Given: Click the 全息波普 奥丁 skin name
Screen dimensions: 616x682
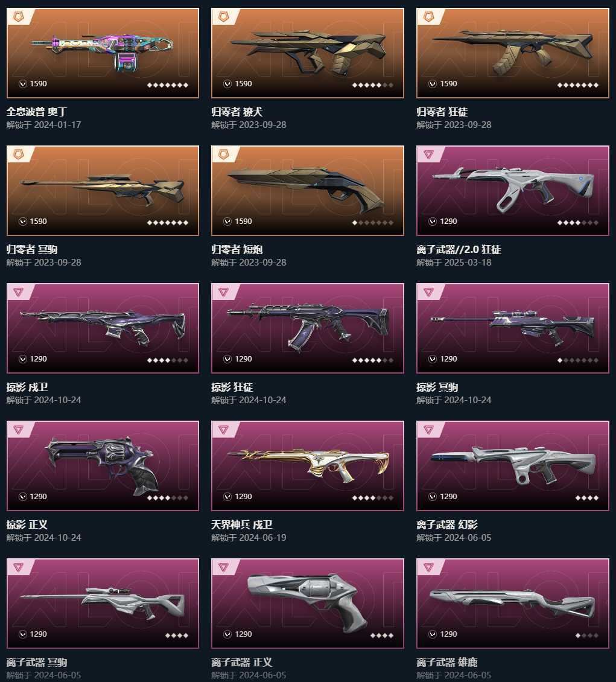Looking at the screenshot, I should (x=37, y=112).
